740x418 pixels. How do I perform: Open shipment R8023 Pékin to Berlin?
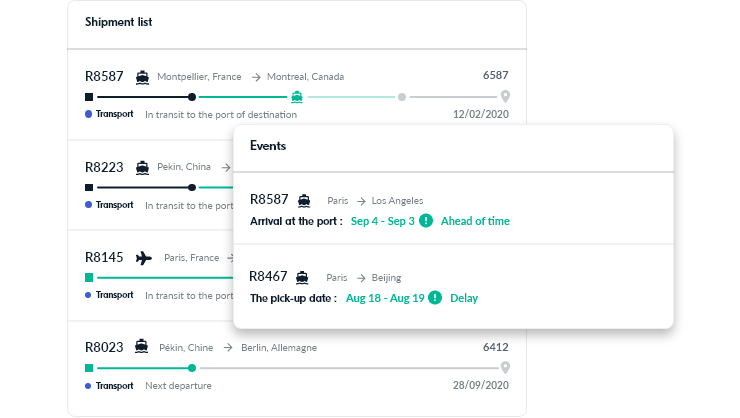(x=297, y=367)
